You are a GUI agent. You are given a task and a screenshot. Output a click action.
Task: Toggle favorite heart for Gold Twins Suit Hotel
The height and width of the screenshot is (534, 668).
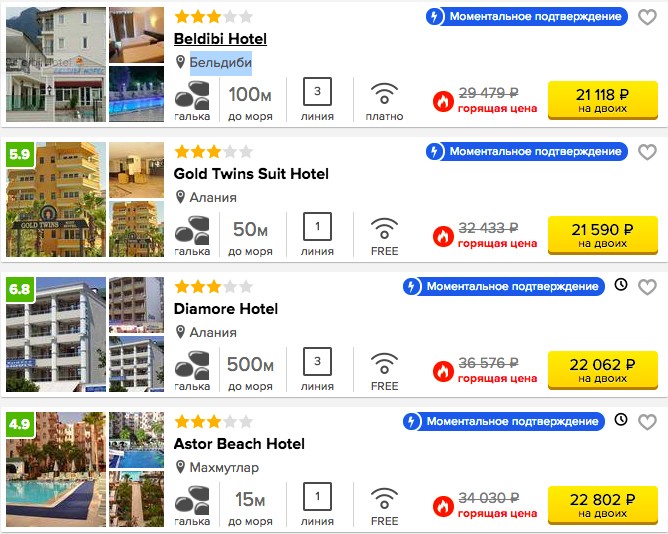[647, 152]
